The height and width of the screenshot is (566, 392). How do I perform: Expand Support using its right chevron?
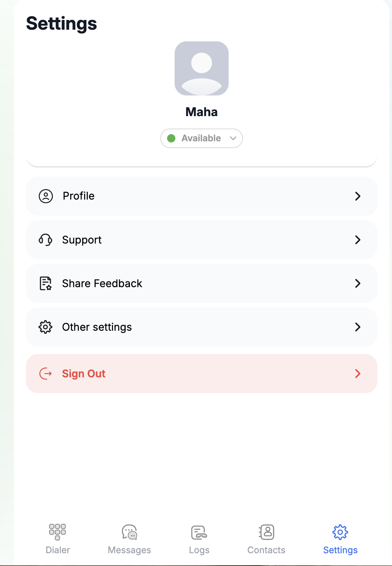[x=358, y=240]
